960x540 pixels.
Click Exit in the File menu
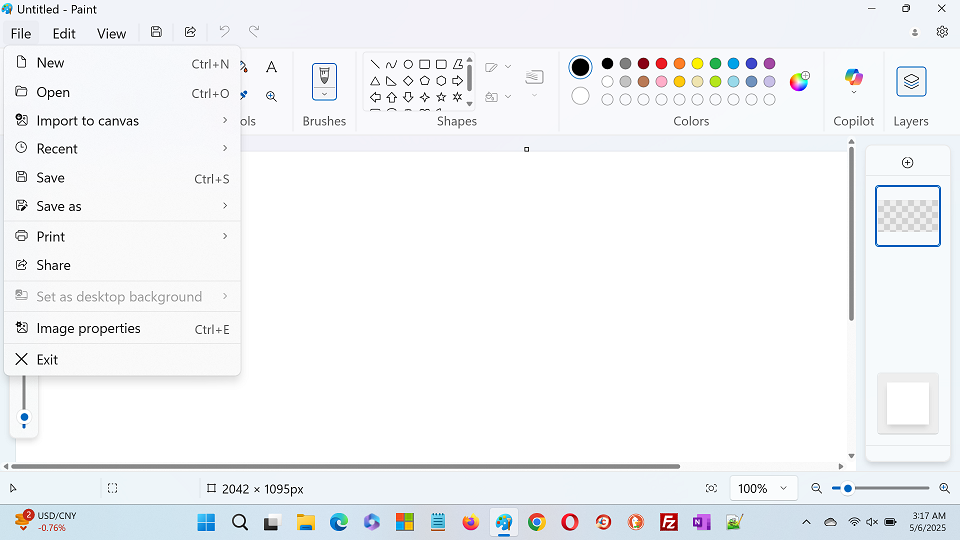coord(47,359)
